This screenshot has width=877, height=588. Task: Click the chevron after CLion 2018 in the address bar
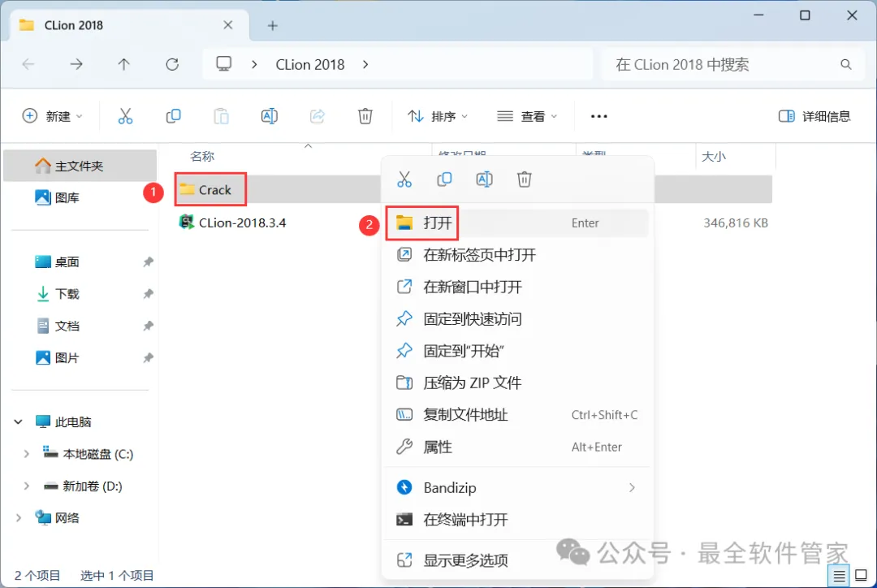click(x=365, y=64)
